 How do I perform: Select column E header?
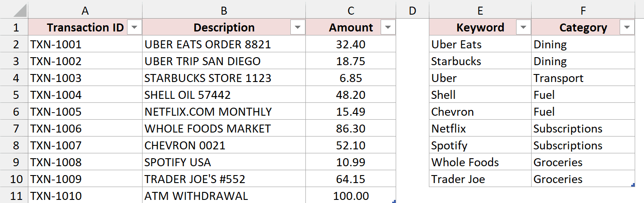[x=480, y=11]
